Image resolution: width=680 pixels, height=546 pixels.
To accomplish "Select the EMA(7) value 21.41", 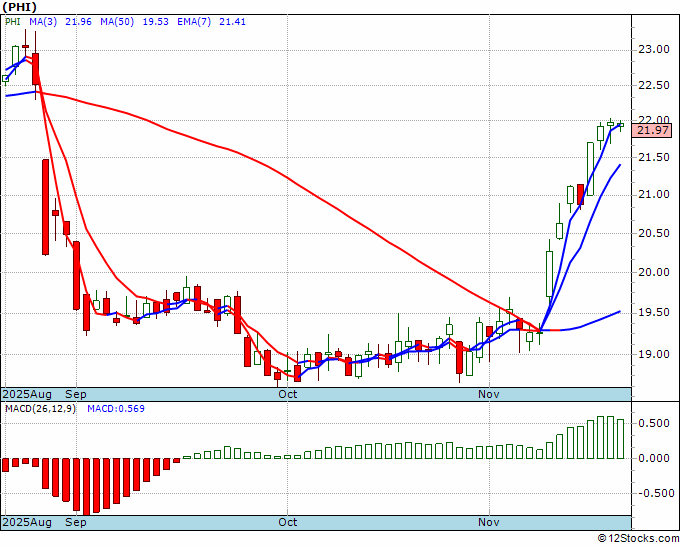I will [232, 22].
